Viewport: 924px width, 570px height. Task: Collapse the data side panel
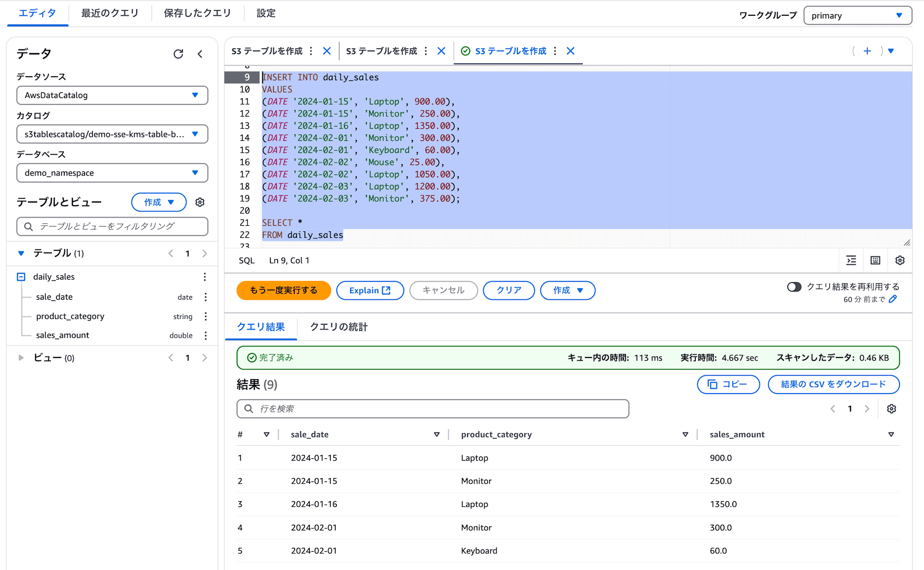(200, 54)
